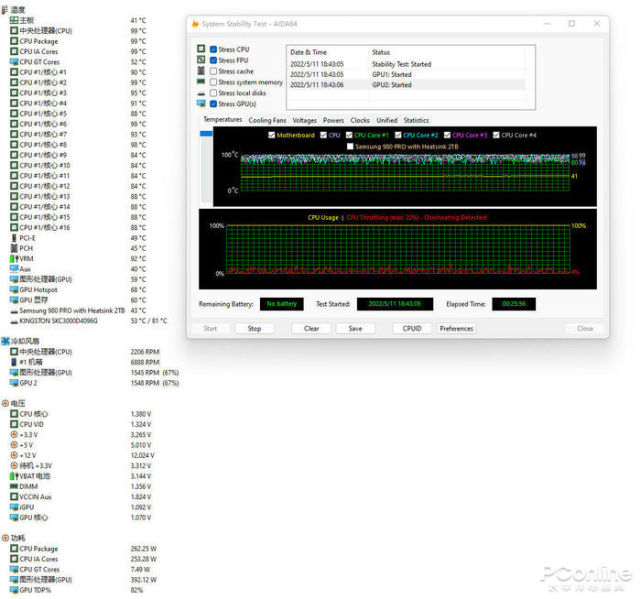Open the Powers tab

point(334,120)
